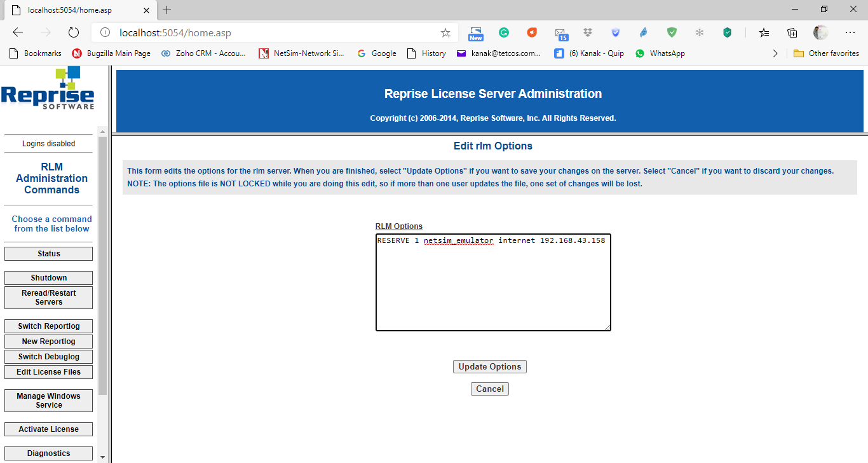Open NetSim-Network bookmark
Image resolution: width=868 pixels, height=463 pixels.
pos(301,53)
